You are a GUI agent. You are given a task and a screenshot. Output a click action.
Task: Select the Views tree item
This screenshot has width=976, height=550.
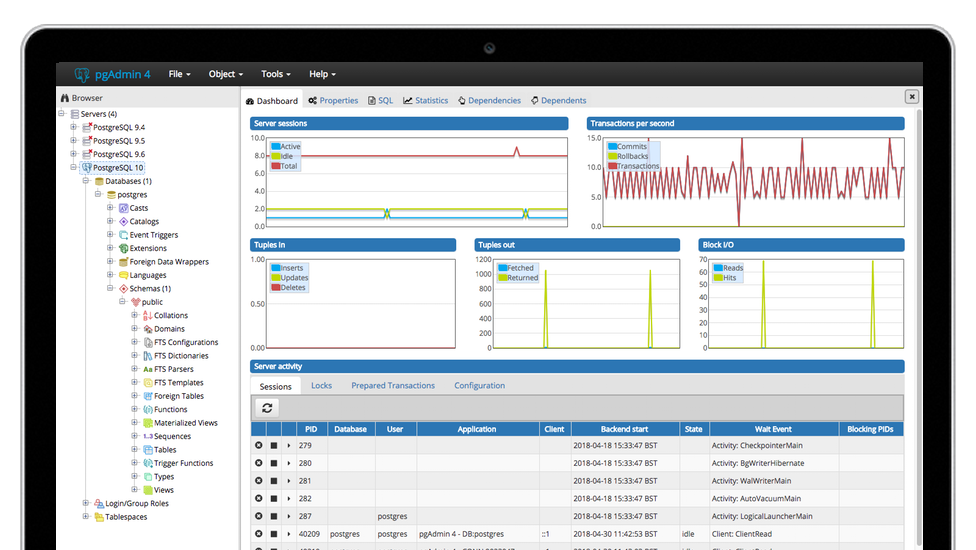tap(158, 490)
